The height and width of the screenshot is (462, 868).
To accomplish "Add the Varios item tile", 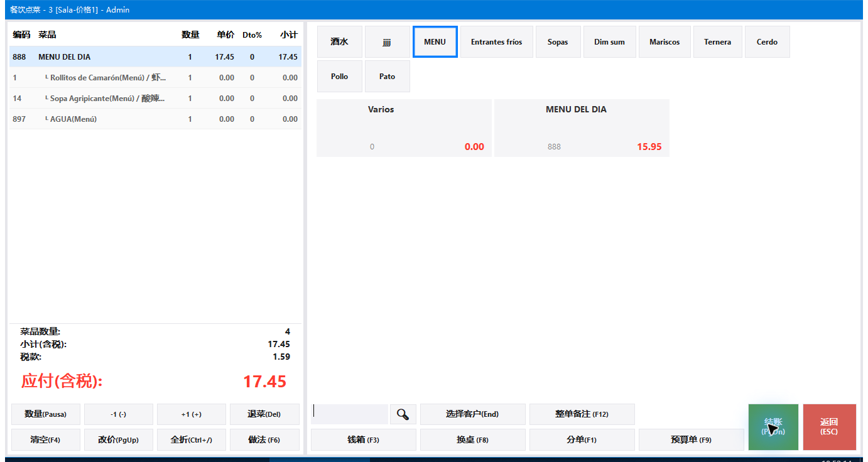I will click(x=404, y=128).
